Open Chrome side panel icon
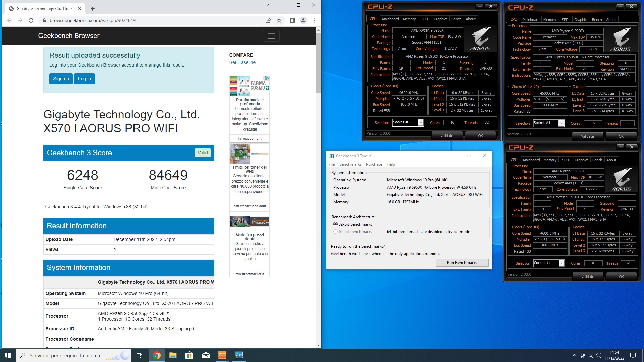Viewport: 644px width, 362px height. [x=292, y=20]
